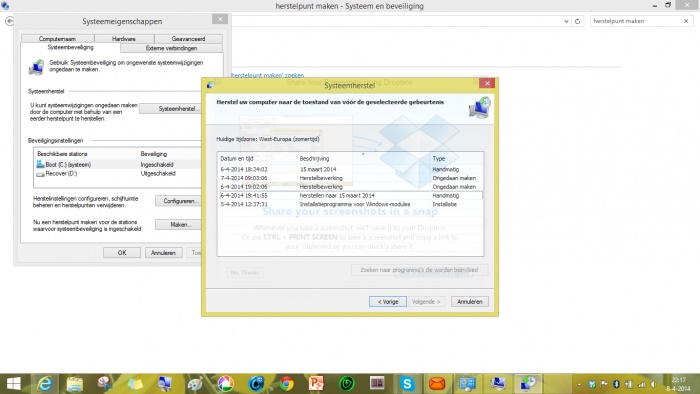
Task: Close the Systeemherstel wizard with red X
Action: click(487, 83)
